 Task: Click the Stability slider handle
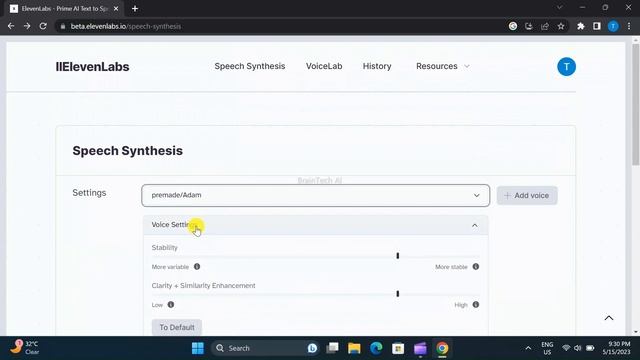(398, 256)
